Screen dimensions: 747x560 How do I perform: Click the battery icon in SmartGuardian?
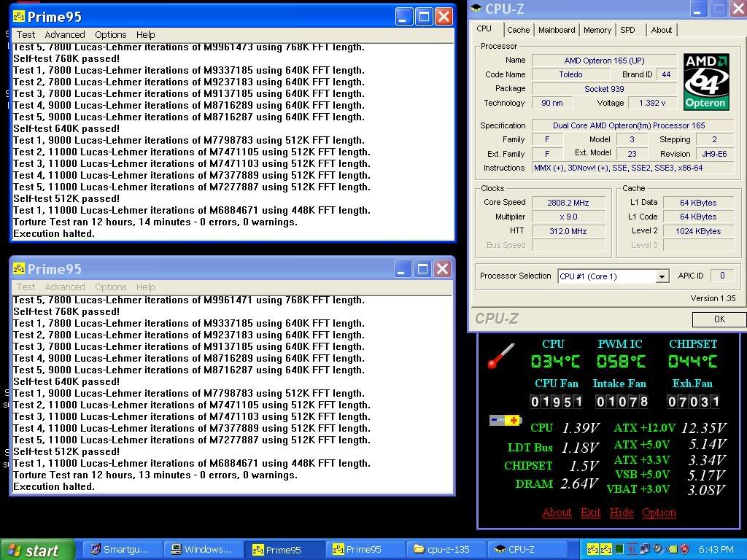(506, 421)
